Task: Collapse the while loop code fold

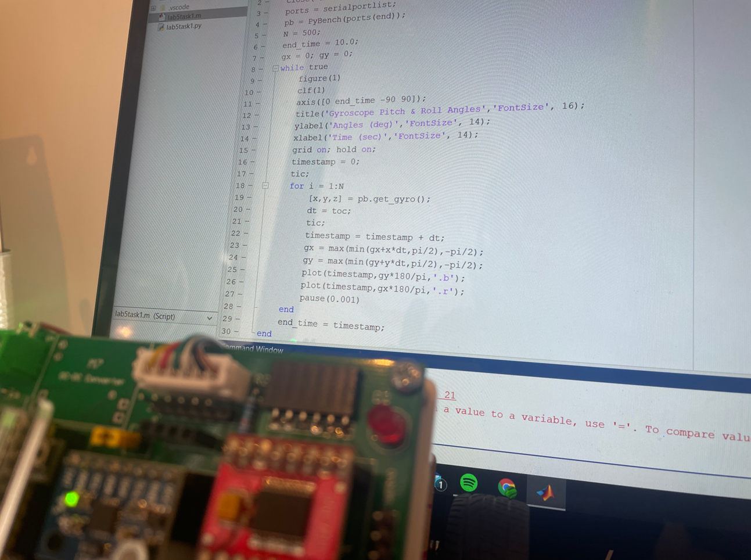Action: [275, 69]
